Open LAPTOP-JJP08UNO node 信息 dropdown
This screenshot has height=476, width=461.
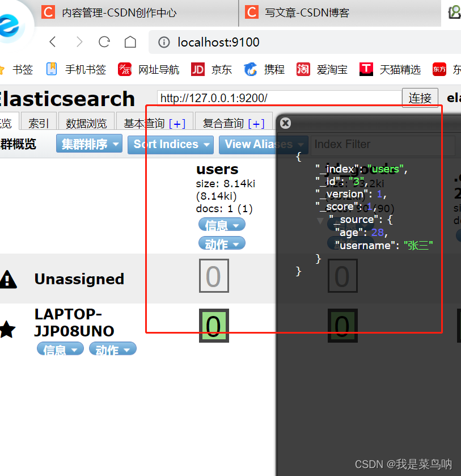click(x=60, y=349)
